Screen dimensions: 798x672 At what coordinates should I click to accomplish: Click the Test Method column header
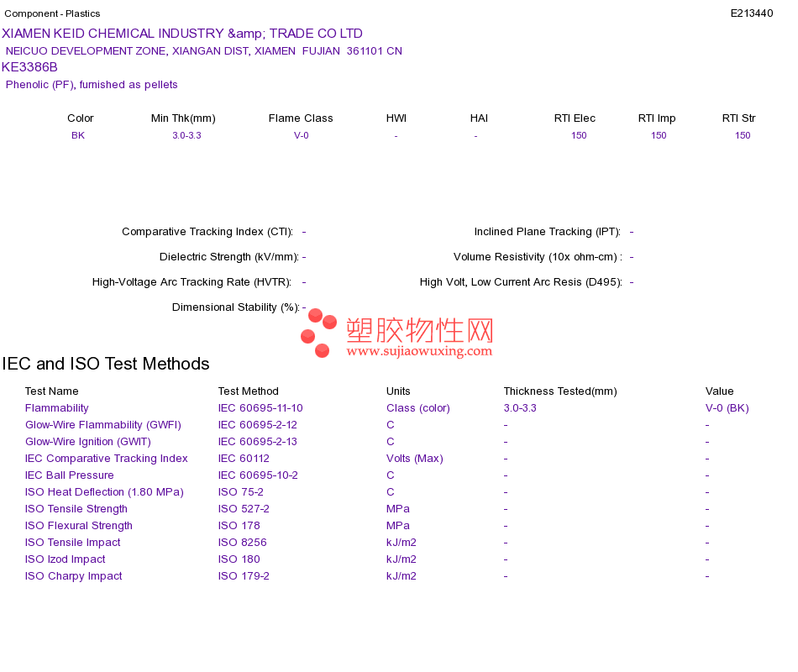pyautogui.click(x=249, y=391)
